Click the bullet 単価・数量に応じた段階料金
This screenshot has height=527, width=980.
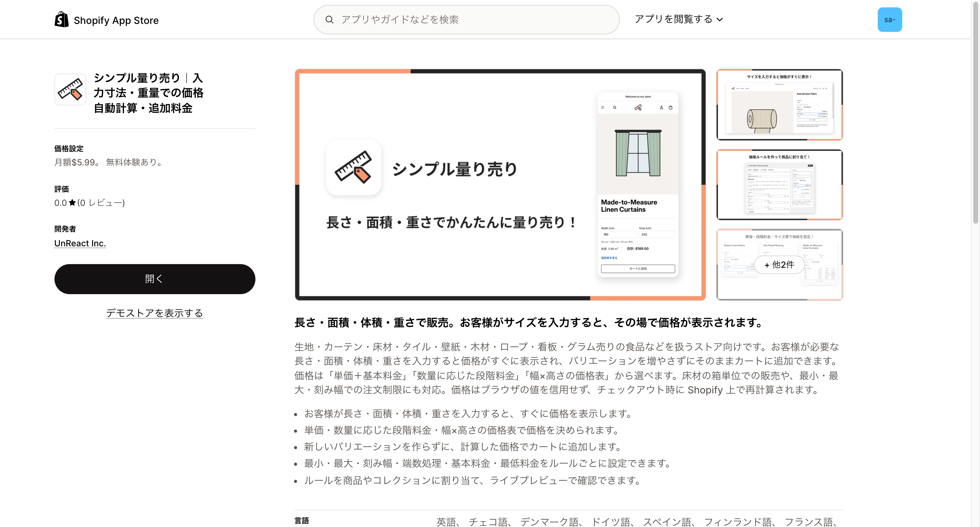pos(462,430)
